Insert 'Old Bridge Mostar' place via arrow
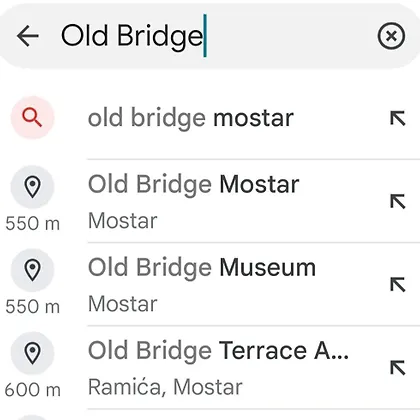Screen dimensions: 420x420 point(398,201)
